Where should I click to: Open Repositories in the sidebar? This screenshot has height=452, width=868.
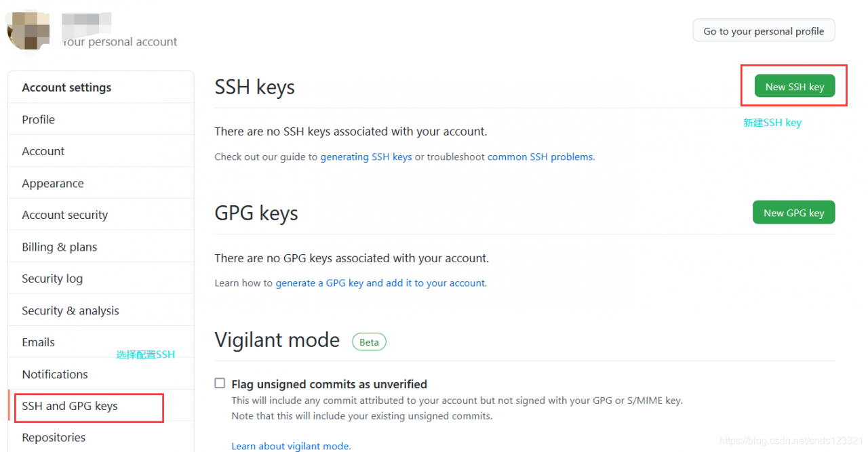54,437
